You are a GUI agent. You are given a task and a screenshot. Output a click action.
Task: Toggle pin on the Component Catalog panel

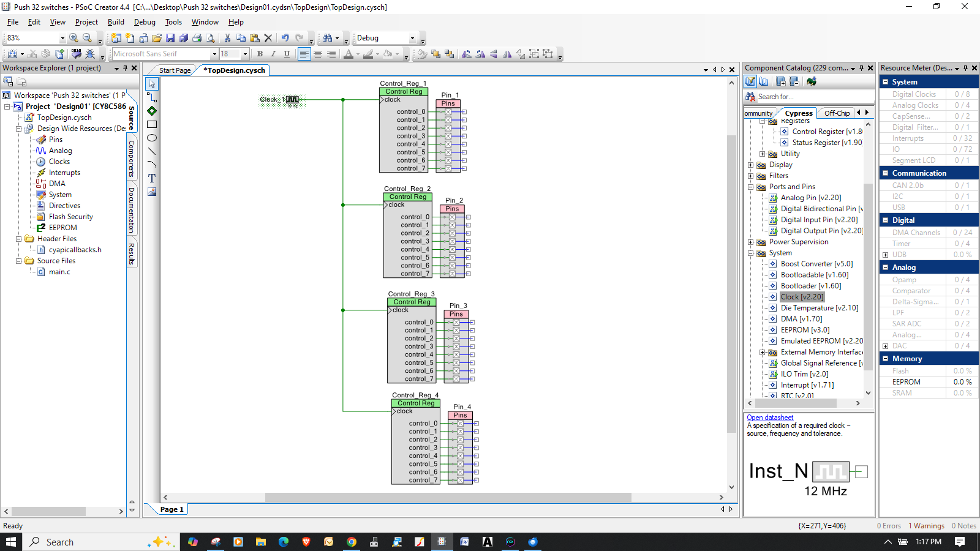pos(861,68)
